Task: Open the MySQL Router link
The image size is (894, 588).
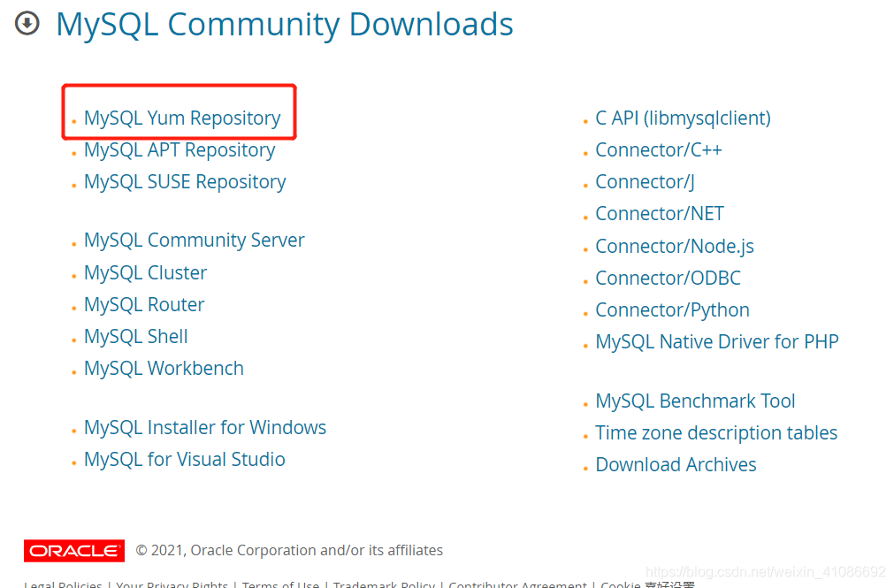Action: pyautogui.click(x=143, y=304)
